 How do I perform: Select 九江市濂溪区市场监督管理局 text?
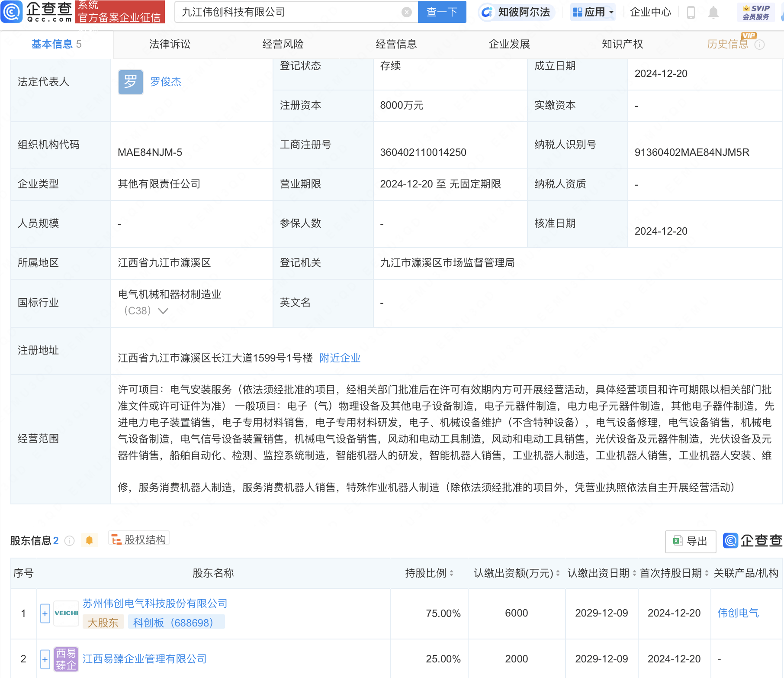447,263
